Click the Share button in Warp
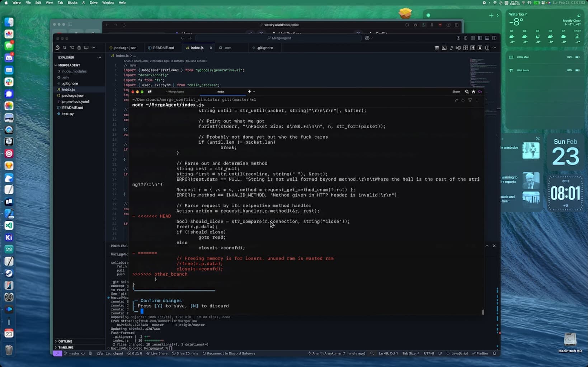Image resolution: width=588 pixels, height=367 pixels. (456, 92)
